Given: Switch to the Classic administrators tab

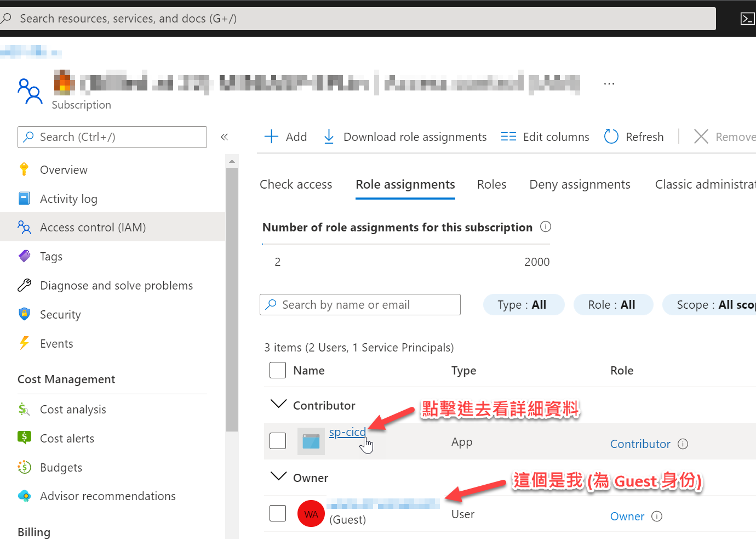Looking at the screenshot, I should [x=706, y=185].
